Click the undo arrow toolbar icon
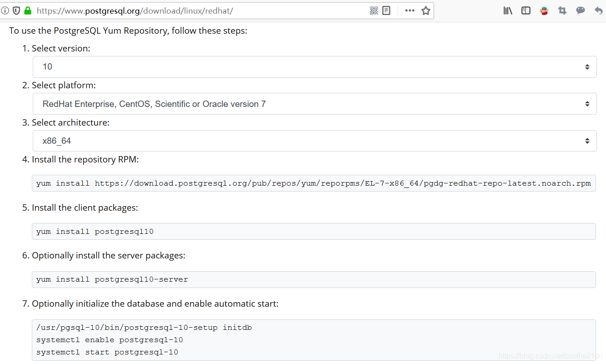The height and width of the screenshot is (364, 606). 599,10
